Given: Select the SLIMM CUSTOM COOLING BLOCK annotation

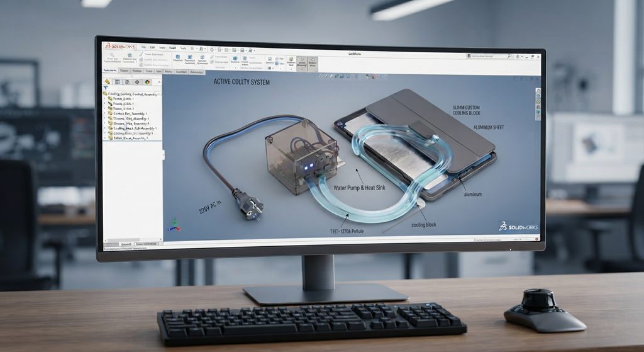Looking at the screenshot, I should pos(466,110).
